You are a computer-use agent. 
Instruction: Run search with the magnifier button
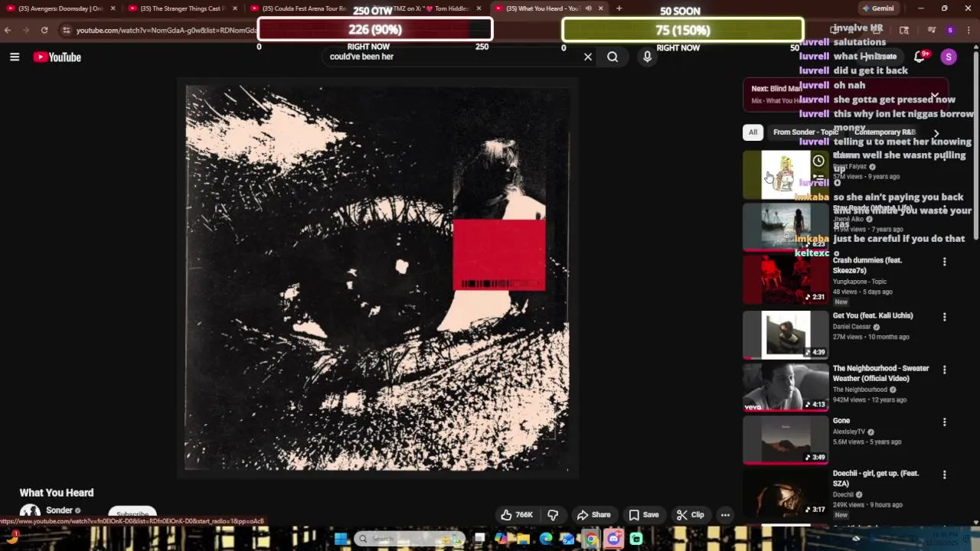point(612,57)
